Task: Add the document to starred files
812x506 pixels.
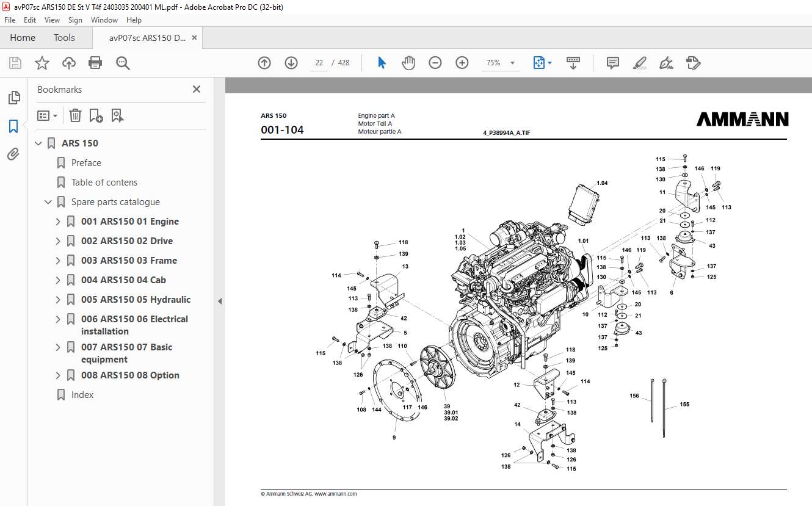Action: (42, 63)
